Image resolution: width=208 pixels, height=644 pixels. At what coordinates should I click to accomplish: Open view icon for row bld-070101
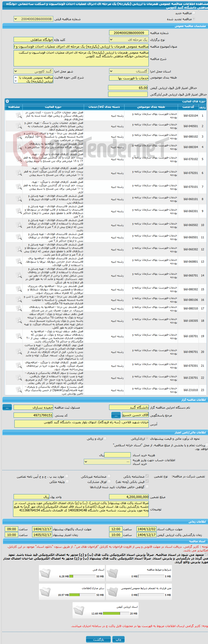point(19,187)
